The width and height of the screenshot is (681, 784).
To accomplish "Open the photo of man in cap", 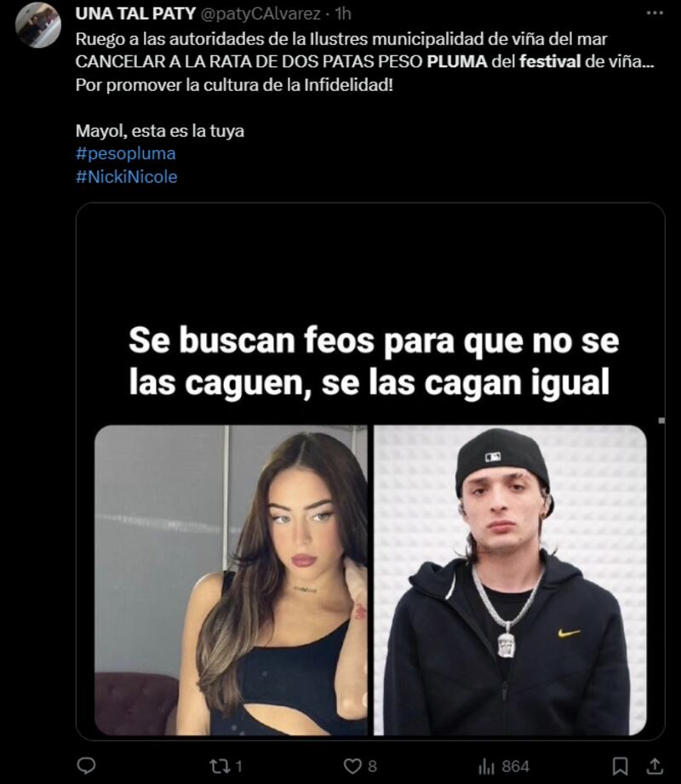I will pyautogui.click(x=510, y=580).
